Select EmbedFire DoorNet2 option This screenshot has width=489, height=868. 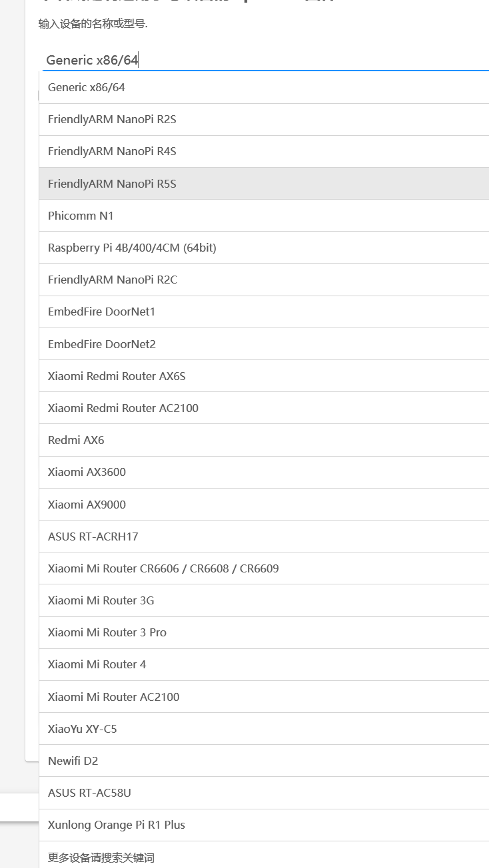(x=101, y=344)
